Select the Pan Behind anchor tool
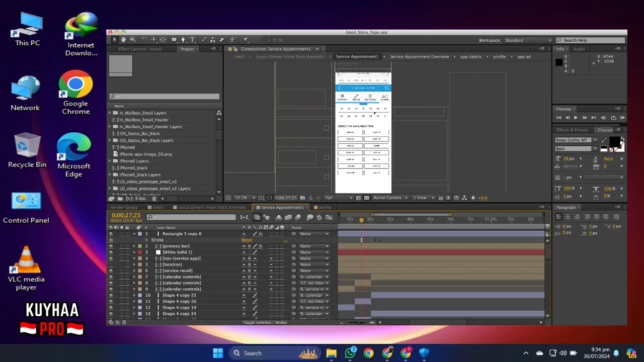Image resolution: width=644 pixels, height=362 pixels. tap(163, 40)
